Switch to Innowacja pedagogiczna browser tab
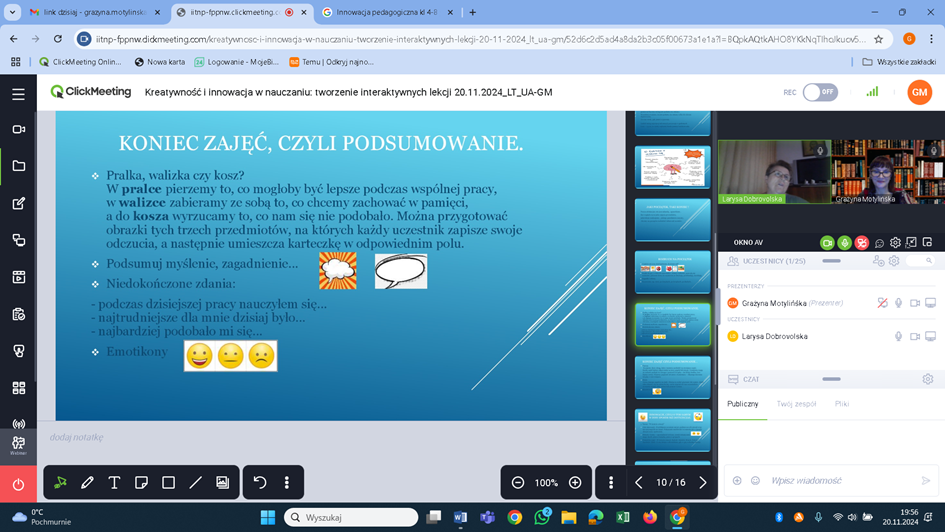The image size is (945, 532). pyautogui.click(x=386, y=12)
